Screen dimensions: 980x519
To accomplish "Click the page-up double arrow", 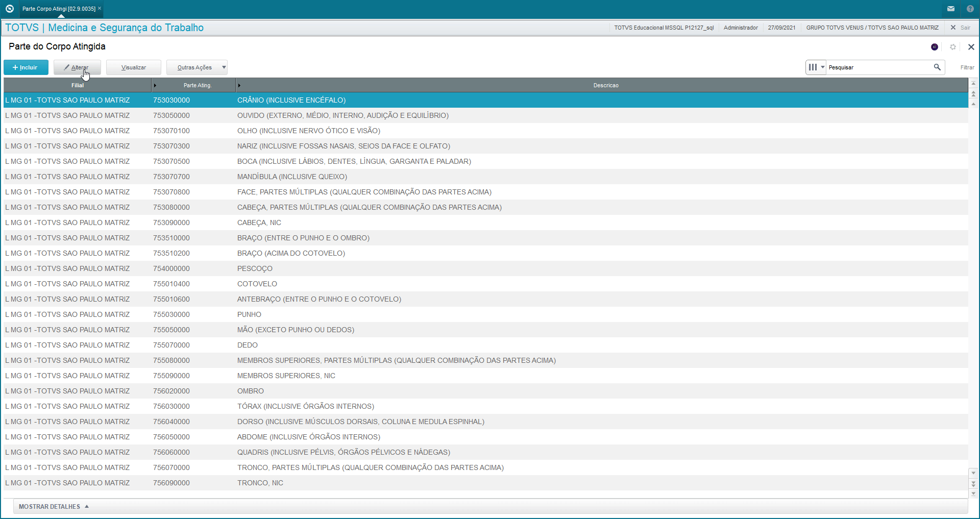I will (973, 94).
